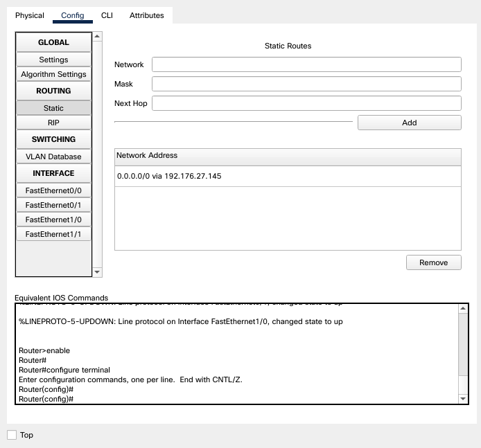Focus the Next Hop input field

(306, 103)
